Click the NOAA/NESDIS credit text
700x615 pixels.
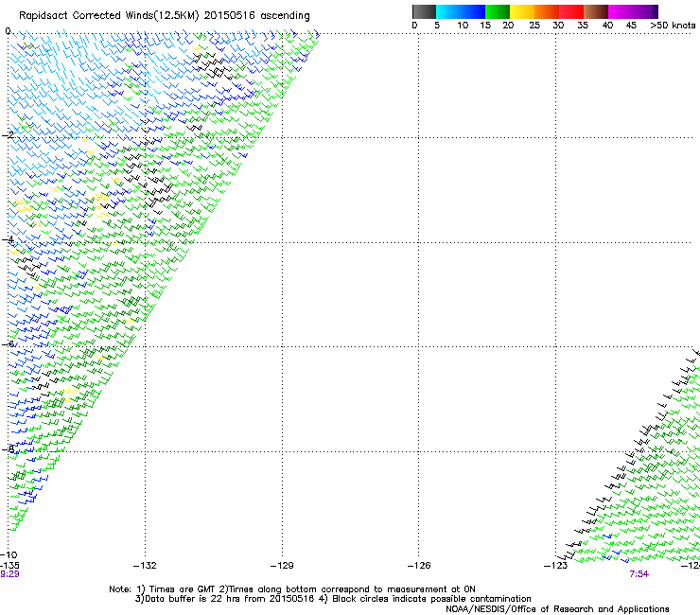pyautogui.click(x=557, y=609)
